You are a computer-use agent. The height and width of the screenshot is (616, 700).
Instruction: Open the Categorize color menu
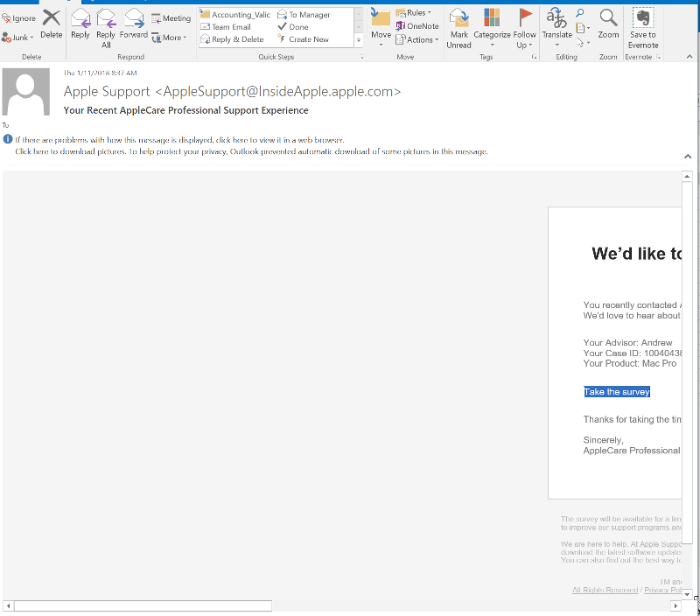coord(492,28)
